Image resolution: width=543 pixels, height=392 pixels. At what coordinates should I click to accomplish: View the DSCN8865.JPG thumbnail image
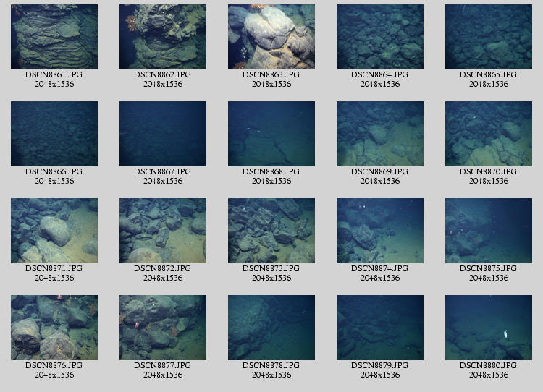click(489, 37)
